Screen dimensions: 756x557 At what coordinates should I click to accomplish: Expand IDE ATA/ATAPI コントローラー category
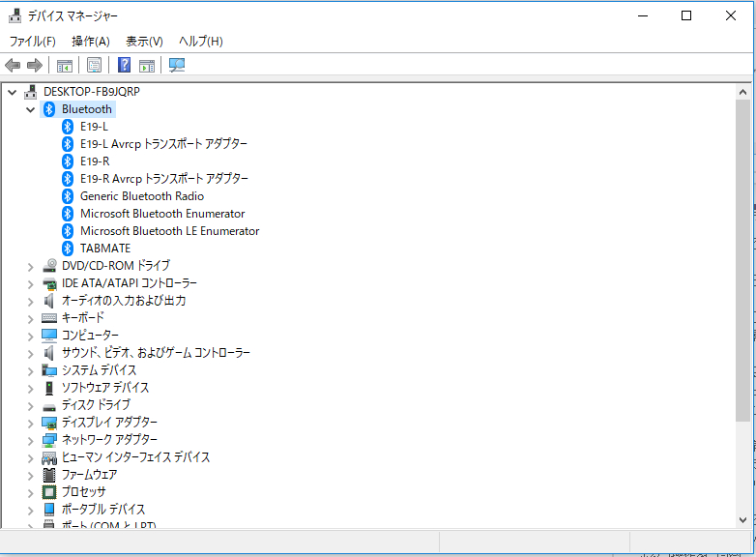pos(30,283)
